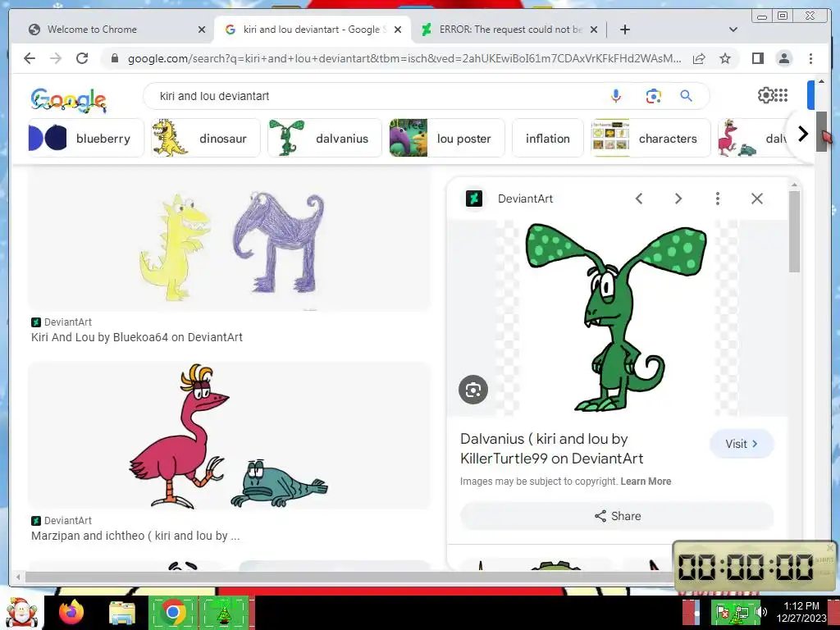The height and width of the screenshot is (630, 840).
Task: Open the Chrome three-dot menu
Action: 810,58
